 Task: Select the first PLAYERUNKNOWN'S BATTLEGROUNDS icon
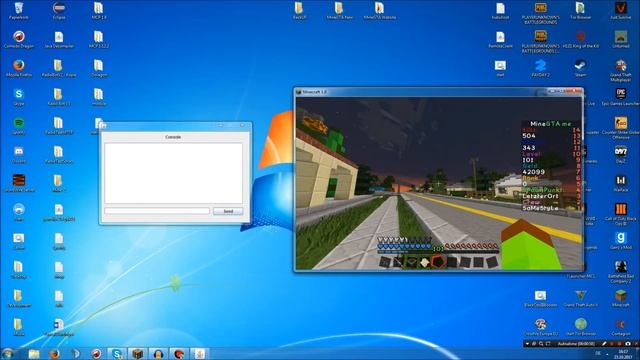tap(540, 13)
